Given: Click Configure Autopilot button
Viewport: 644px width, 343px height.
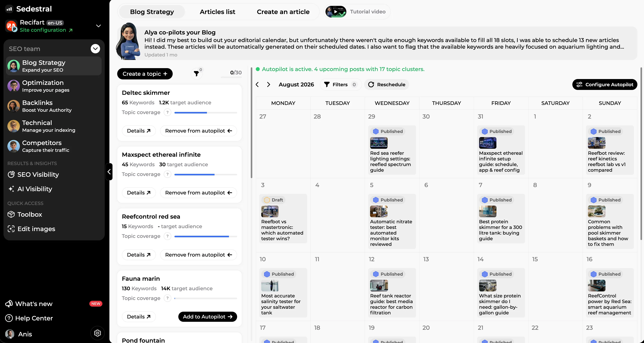Looking at the screenshot, I should tap(604, 84).
